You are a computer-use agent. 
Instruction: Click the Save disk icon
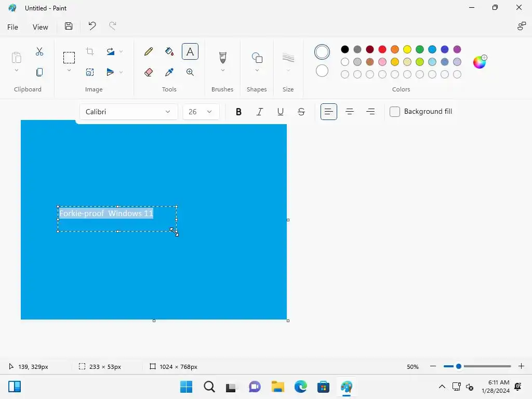[x=69, y=26]
